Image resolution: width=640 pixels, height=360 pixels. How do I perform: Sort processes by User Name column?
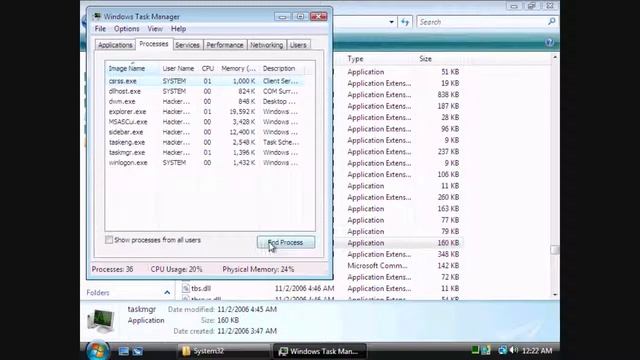pyautogui.click(x=178, y=69)
